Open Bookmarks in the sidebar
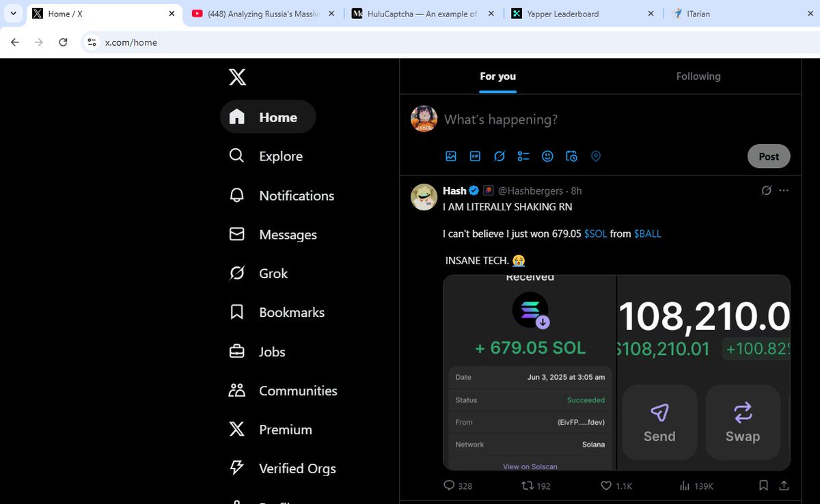This screenshot has width=820, height=504. (277, 312)
